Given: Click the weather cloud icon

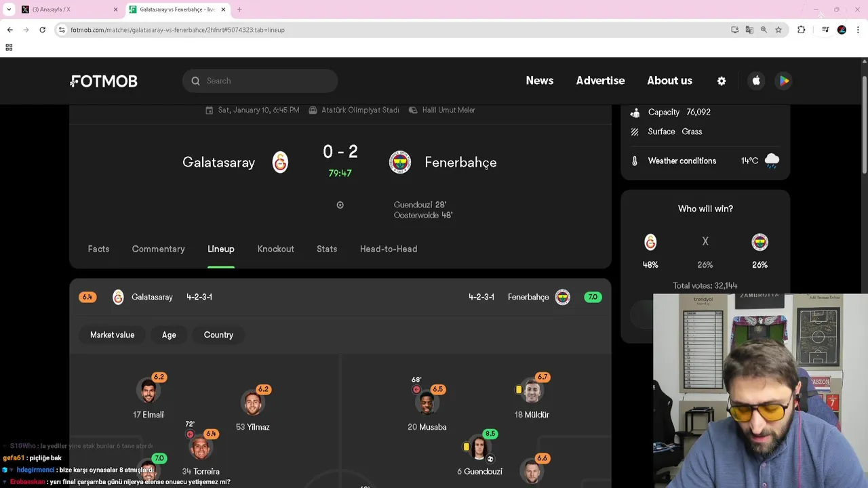Looking at the screenshot, I should pyautogui.click(x=772, y=161).
